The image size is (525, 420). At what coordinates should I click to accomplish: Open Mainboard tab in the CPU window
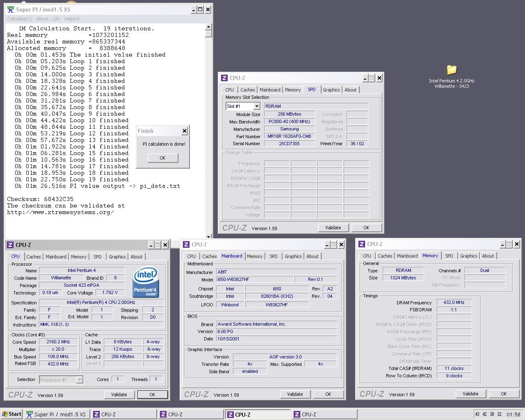coord(56,257)
